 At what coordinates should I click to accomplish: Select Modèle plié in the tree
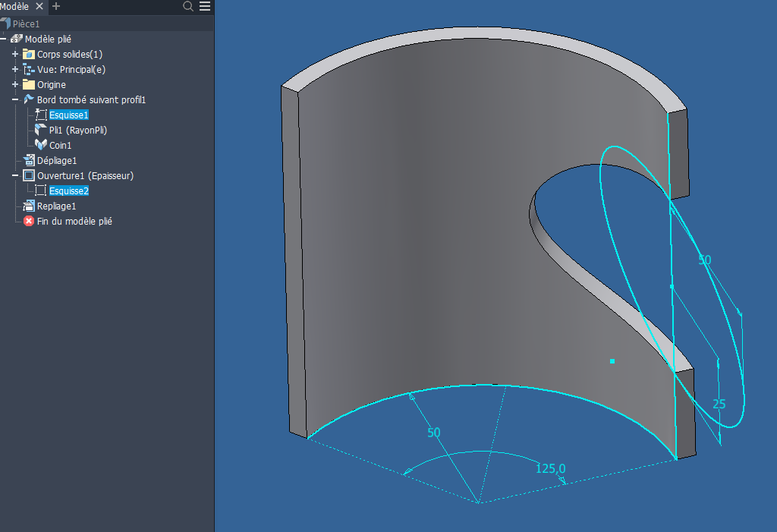48,39
